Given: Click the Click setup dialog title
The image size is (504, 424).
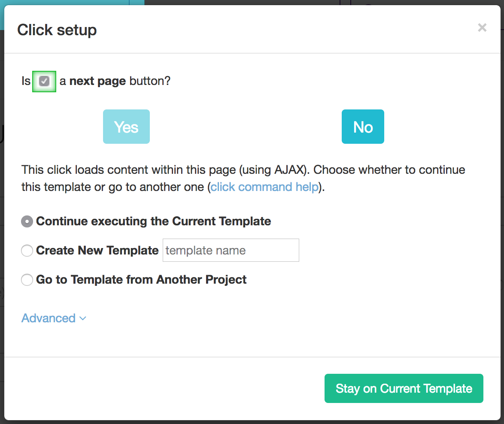Looking at the screenshot, I should pos(57,30).
